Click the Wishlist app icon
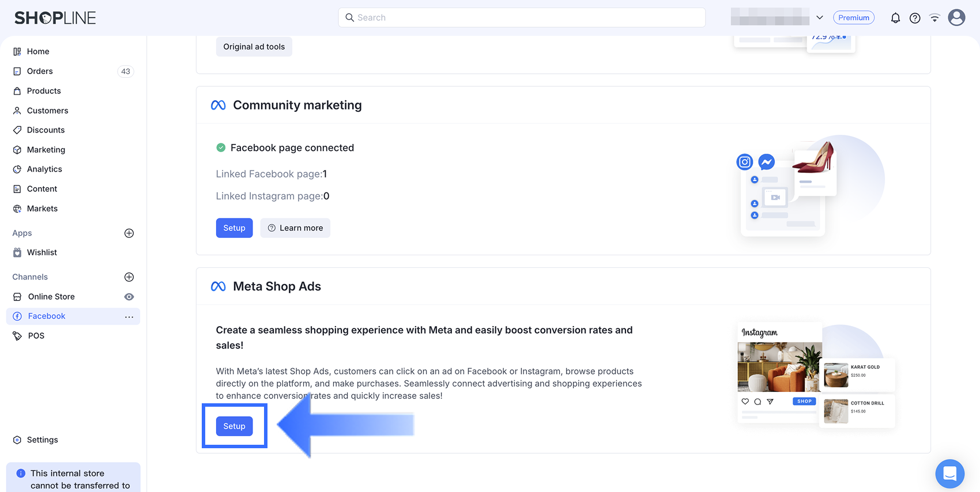 tap(17, 252)
